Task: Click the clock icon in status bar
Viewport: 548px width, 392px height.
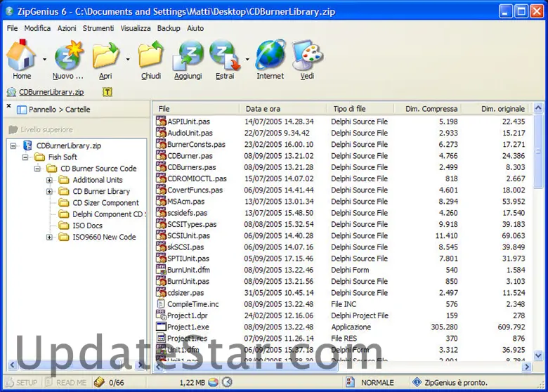Action: tap(227, 382)
